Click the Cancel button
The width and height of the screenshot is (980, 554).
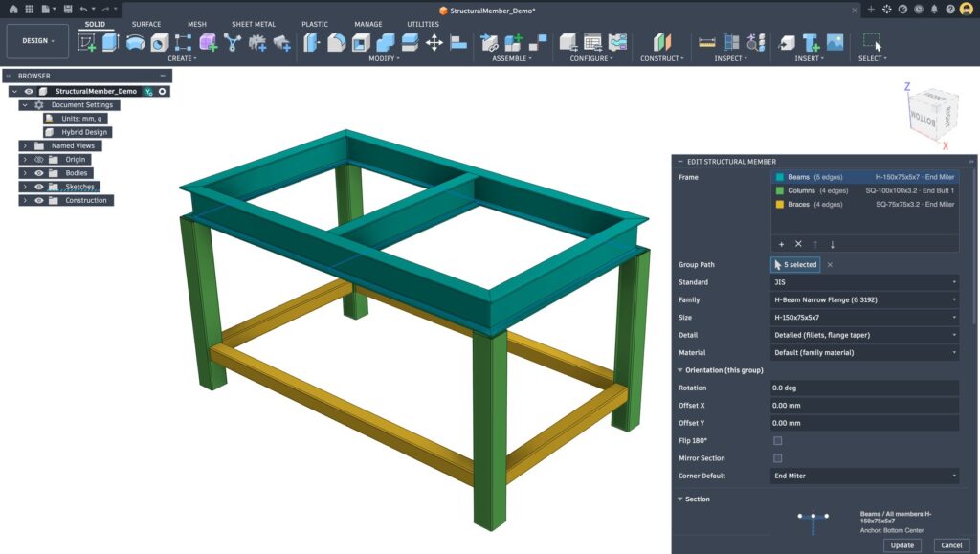point(951,544)
